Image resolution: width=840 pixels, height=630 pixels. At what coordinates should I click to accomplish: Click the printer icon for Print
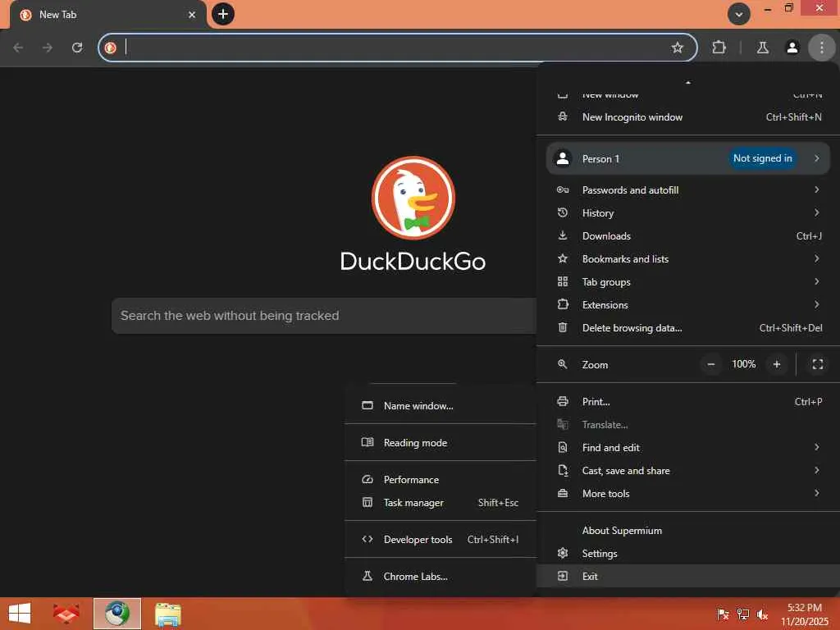tap(563, 401)
